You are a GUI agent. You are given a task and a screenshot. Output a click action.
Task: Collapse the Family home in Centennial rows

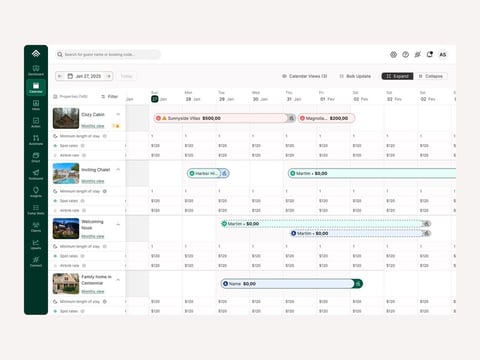click(x=118, y=280)
